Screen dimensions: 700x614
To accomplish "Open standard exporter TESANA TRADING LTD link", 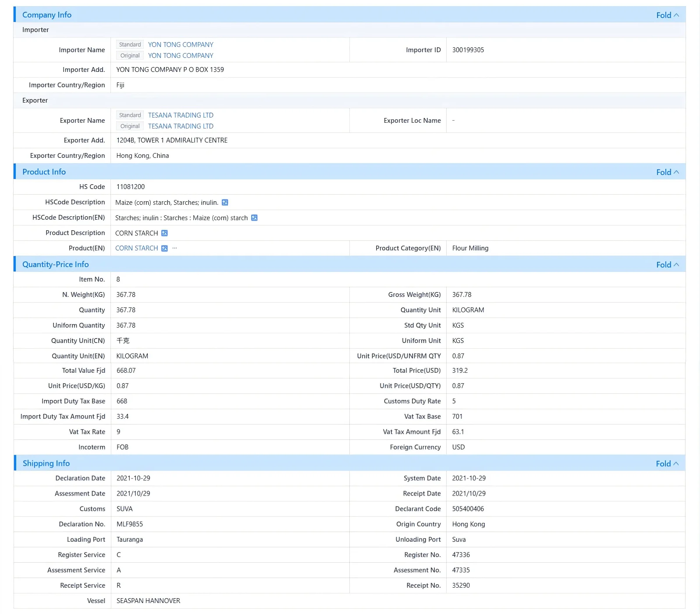I will (x=181, y=115).
